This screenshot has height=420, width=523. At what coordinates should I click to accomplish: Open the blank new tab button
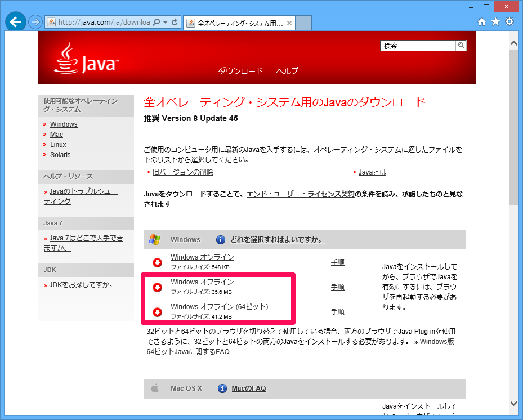point(303,23)
